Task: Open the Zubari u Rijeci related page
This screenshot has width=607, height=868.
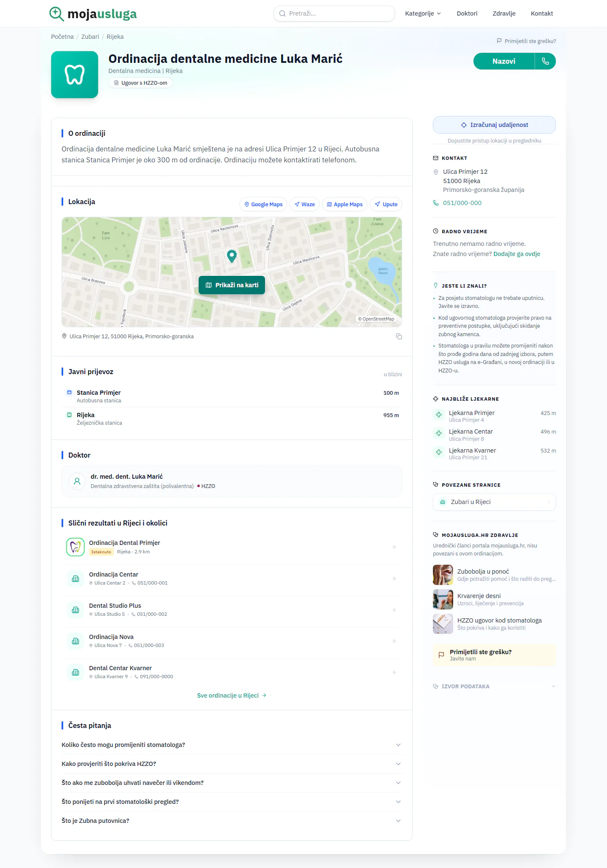Action: point(494,502)
